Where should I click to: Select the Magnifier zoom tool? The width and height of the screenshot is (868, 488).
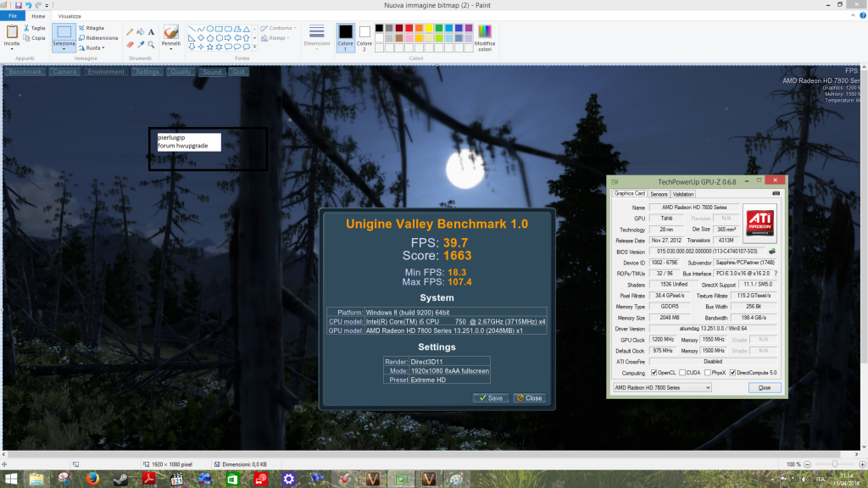pyautogui.click(x=152, y=44)
